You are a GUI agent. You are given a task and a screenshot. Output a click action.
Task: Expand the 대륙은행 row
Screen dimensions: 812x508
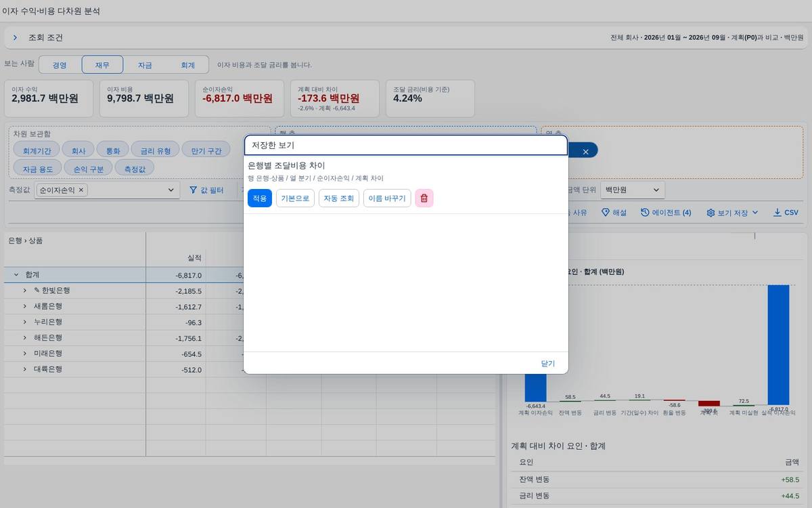coord(25,369)
